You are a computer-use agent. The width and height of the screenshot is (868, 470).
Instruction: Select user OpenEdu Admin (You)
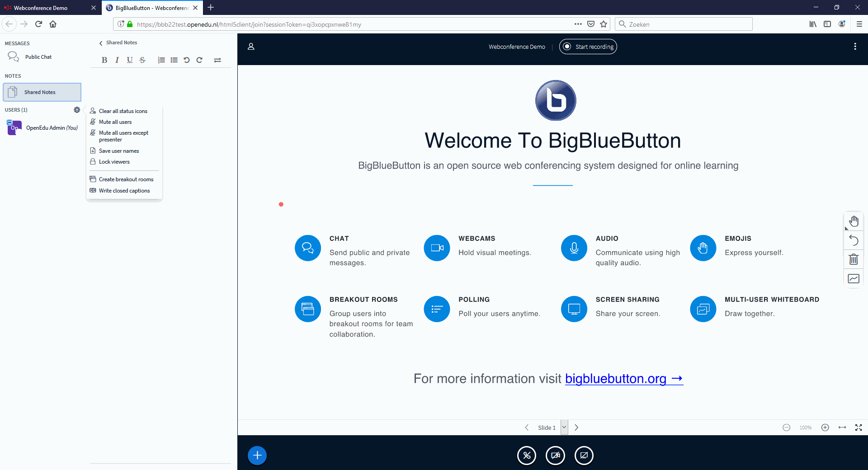tap(43, 128)
